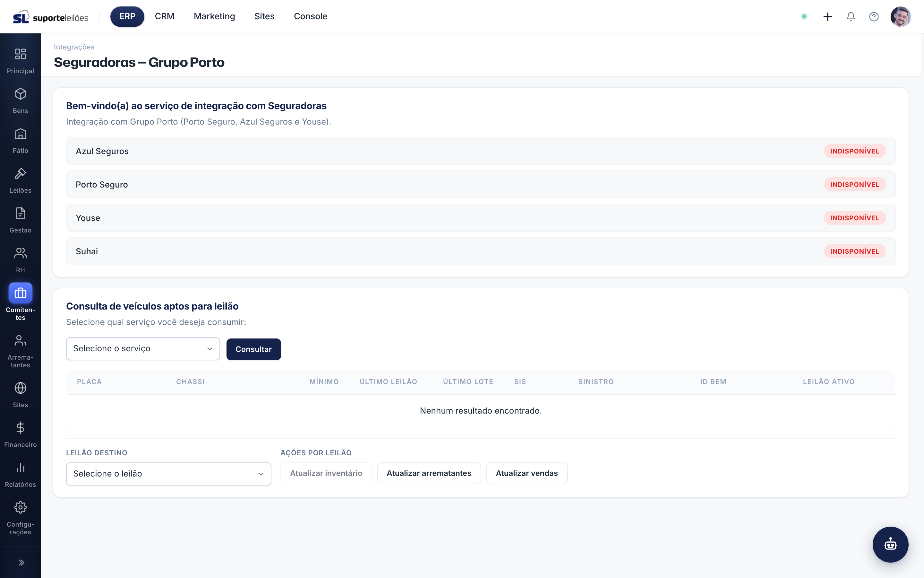
Task: Click the green status indicator dot
Action: point(804,16)
